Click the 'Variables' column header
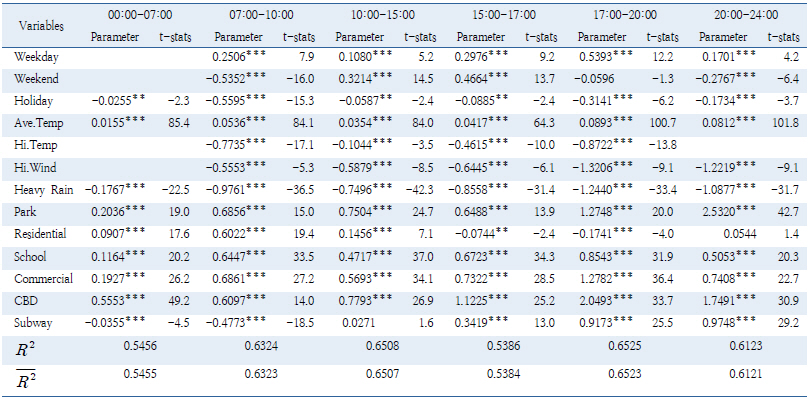Viewport: 810px width, 399px height. pos(41,26)
